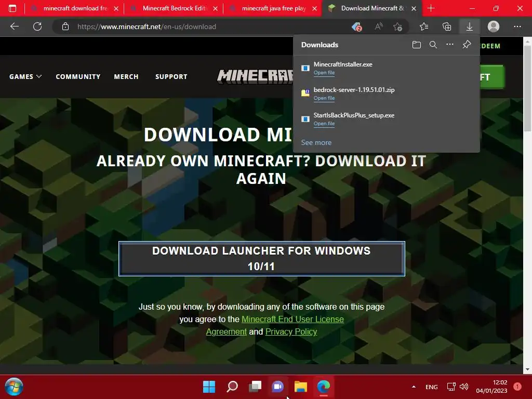532x399 pixels.
Task: Open taskbar Search icon
Action: tap(232, 387)
